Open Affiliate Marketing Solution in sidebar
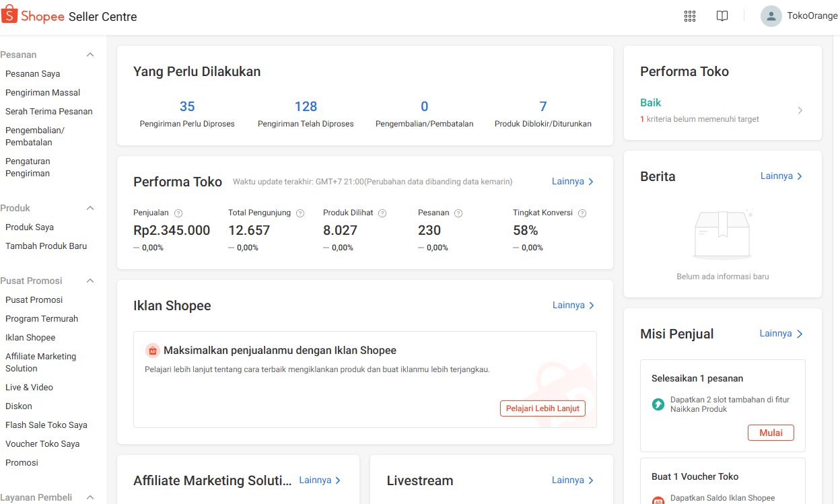 (41, 363)
